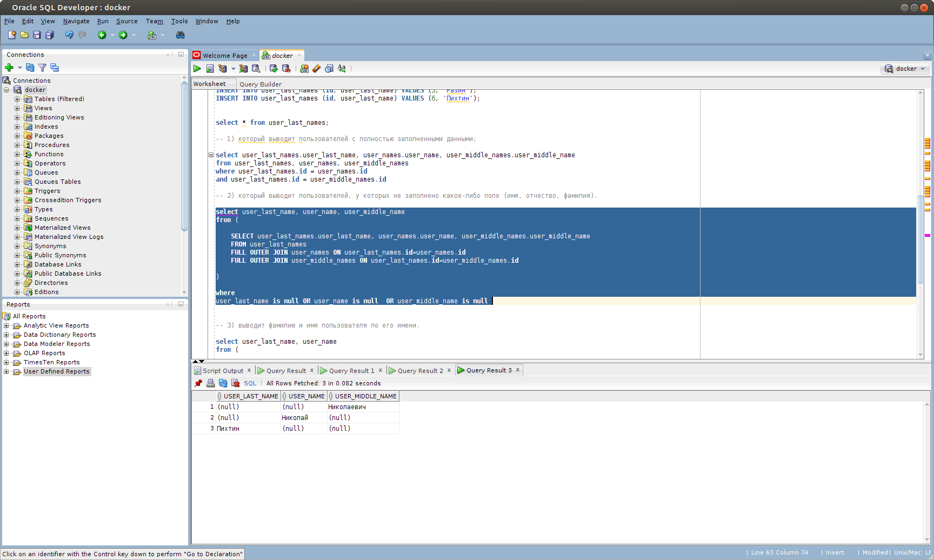
Task: Rollback changes using the database rollback icon
Action: (x=286, y=69)
